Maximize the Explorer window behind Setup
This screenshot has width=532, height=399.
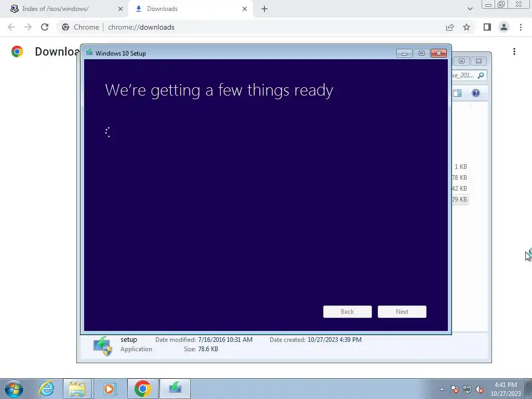click(x=461, y=61)
